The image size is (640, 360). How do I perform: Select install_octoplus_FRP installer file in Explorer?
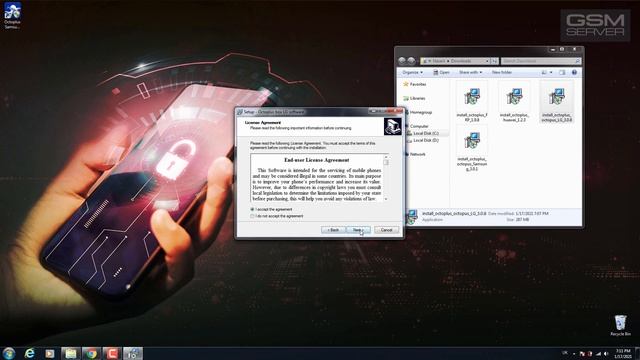(x=472, y=102)
